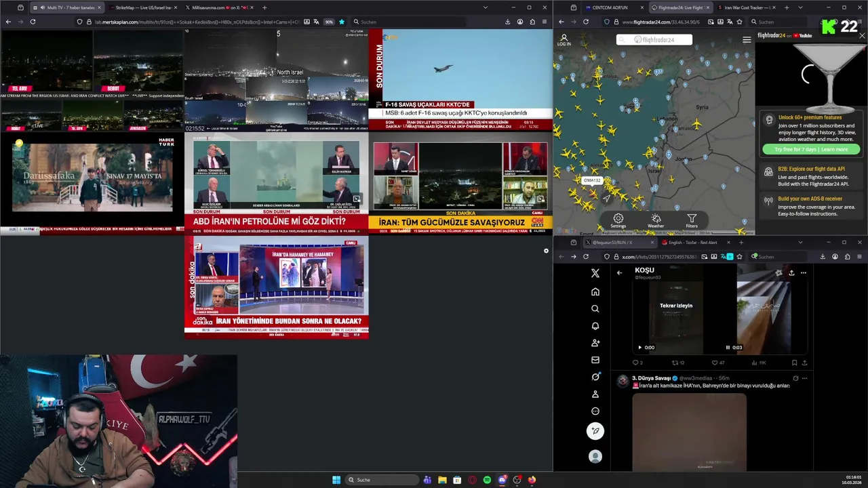The height and width of the screenshot is (488, 868).
Task: Open Spotify from the taskbar
Action: [x=487, y=480]
